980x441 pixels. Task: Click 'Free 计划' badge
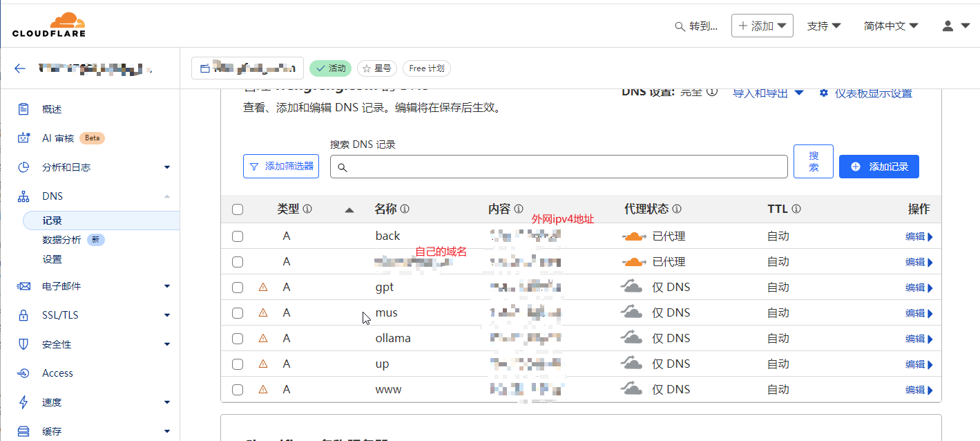coord(427,68)
